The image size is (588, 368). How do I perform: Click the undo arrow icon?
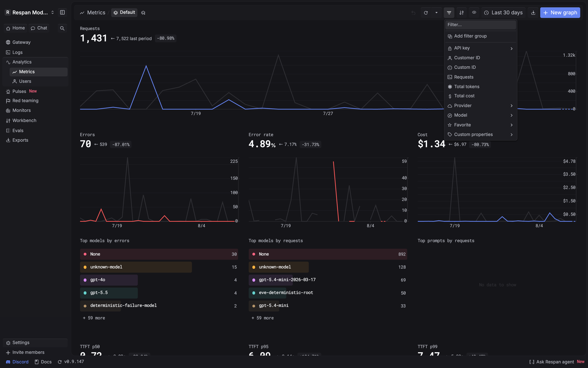pyautogui.click(x=413, y=13)
